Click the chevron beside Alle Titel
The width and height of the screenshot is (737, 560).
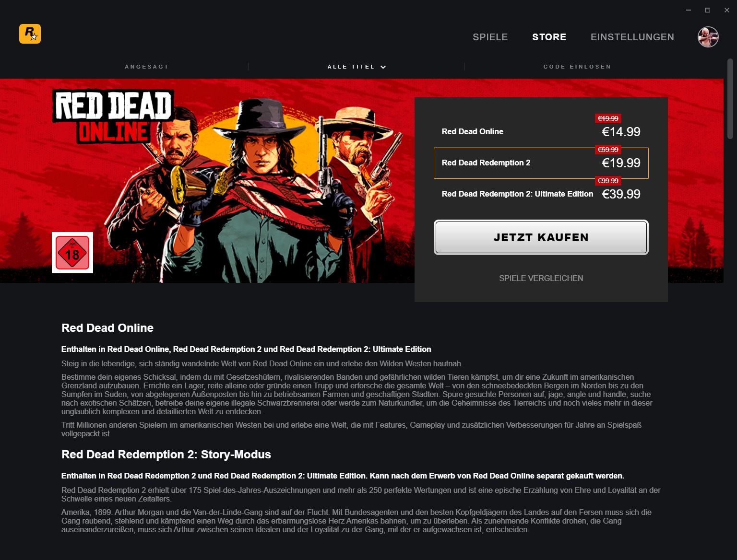tap(383, 67)
